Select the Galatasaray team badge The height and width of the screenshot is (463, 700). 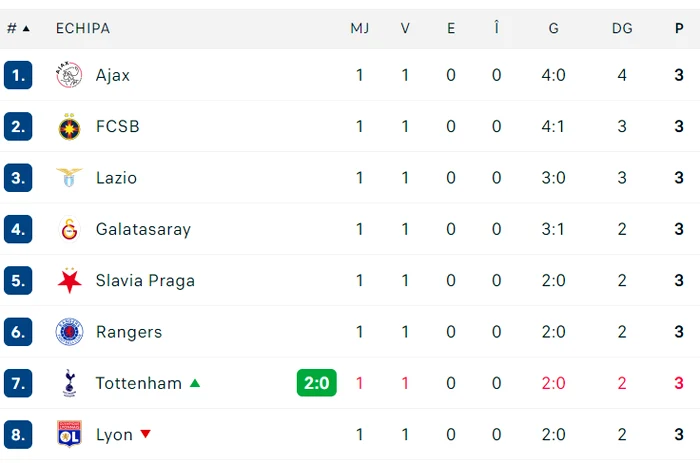[x=69, y=229]
